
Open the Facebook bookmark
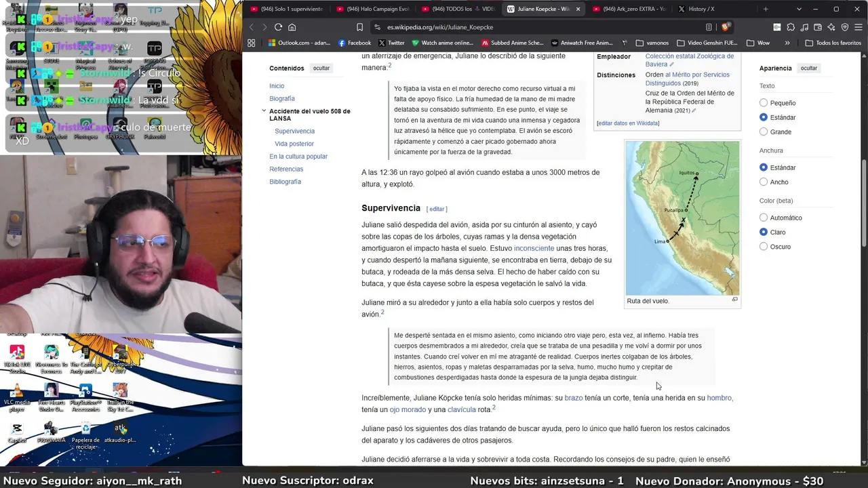(354, 43)
